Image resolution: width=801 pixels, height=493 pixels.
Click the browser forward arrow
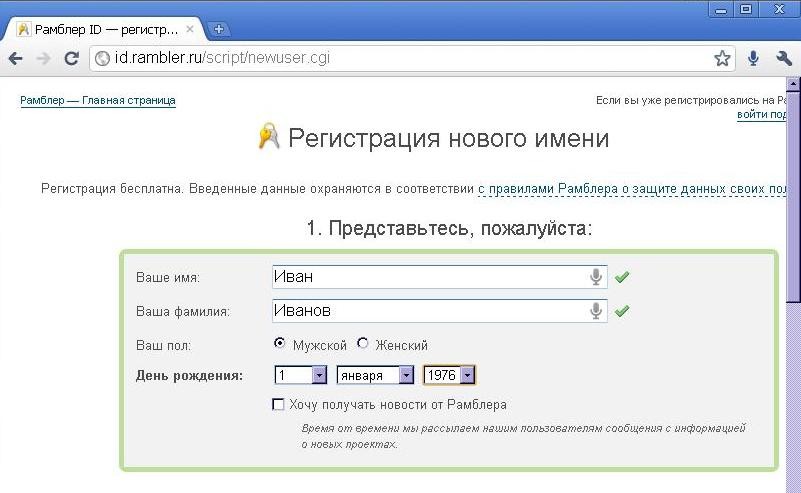[x=44, y=59]
